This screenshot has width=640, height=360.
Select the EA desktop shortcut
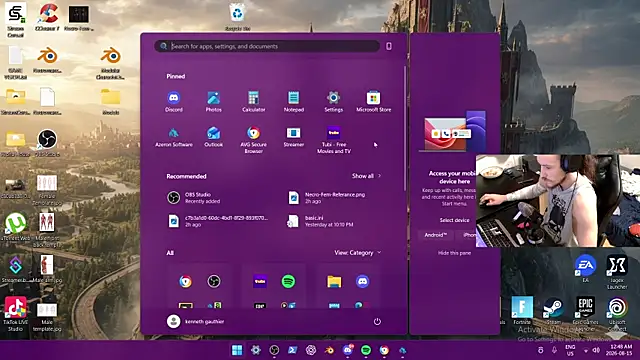(x=585, y=268)
